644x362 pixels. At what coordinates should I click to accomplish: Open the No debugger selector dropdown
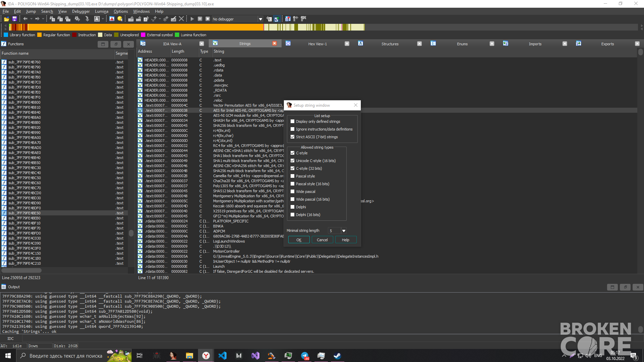tap(260, 19)
